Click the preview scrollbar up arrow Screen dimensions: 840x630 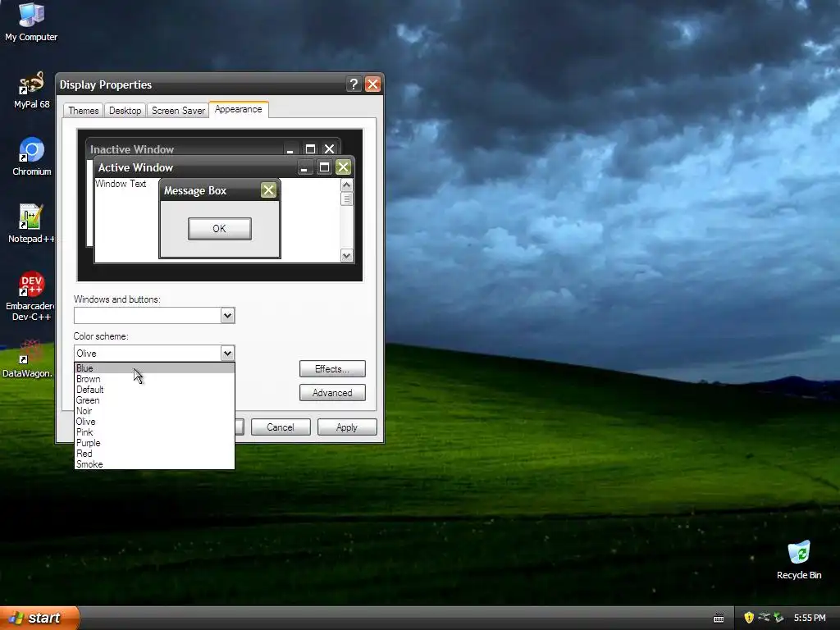pos(347,185)
